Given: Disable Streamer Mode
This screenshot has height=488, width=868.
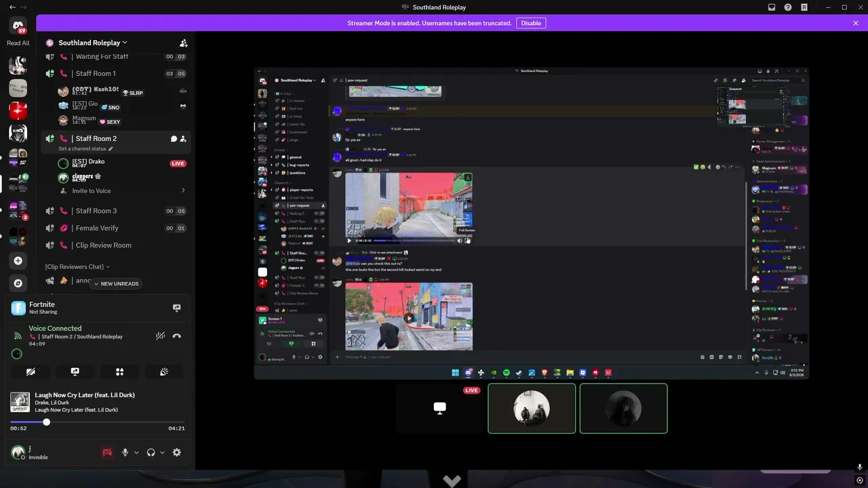Looking at the screenshot, I should 531,23.
